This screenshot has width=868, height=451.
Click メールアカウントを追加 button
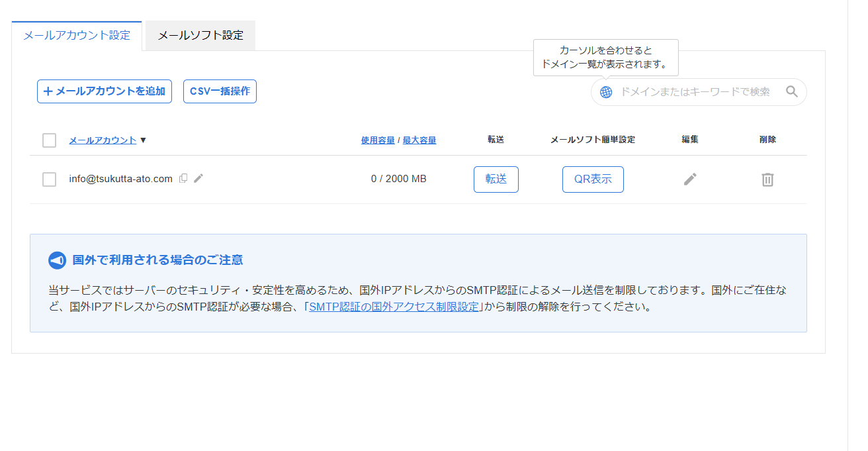[x=105, y=91]
